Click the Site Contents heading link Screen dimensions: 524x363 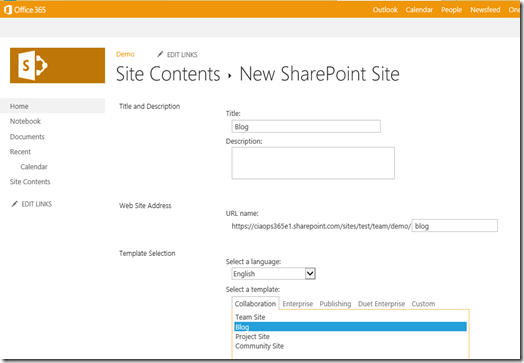click(168, 74)
